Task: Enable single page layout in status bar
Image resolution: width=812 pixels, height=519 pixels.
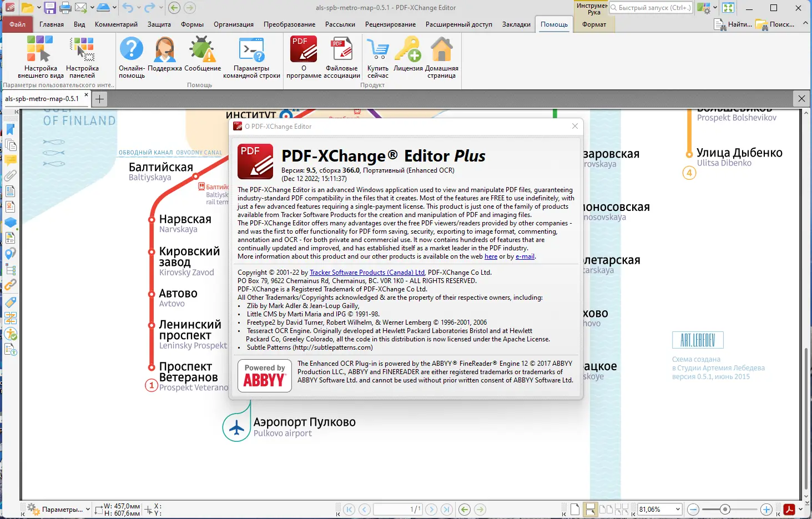Action: [x=575, y=509]
